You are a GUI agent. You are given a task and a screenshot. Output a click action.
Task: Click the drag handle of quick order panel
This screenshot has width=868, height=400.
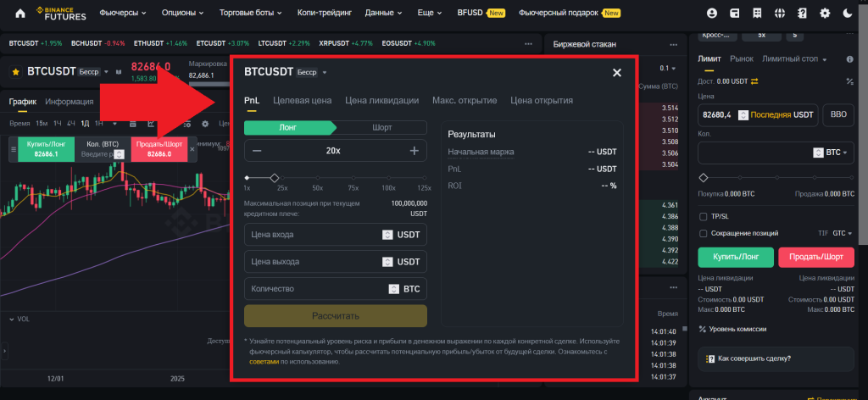point(14,149)
